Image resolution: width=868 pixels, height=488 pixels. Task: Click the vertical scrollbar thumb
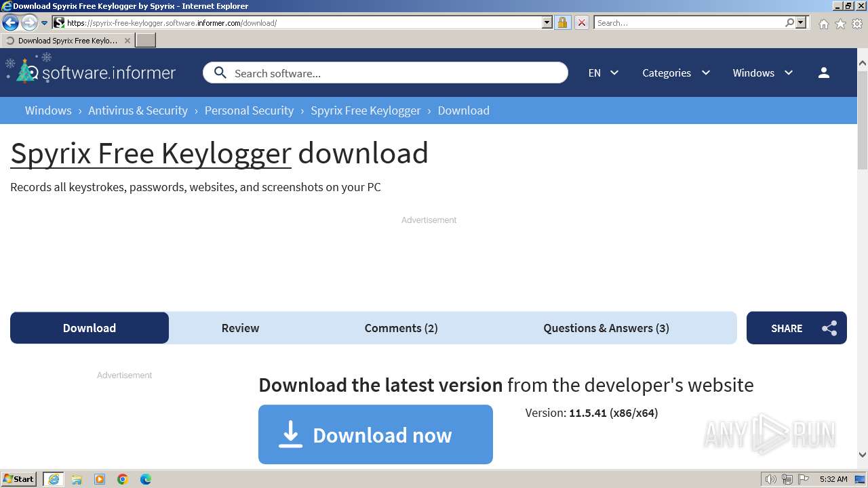pos(863,121)
